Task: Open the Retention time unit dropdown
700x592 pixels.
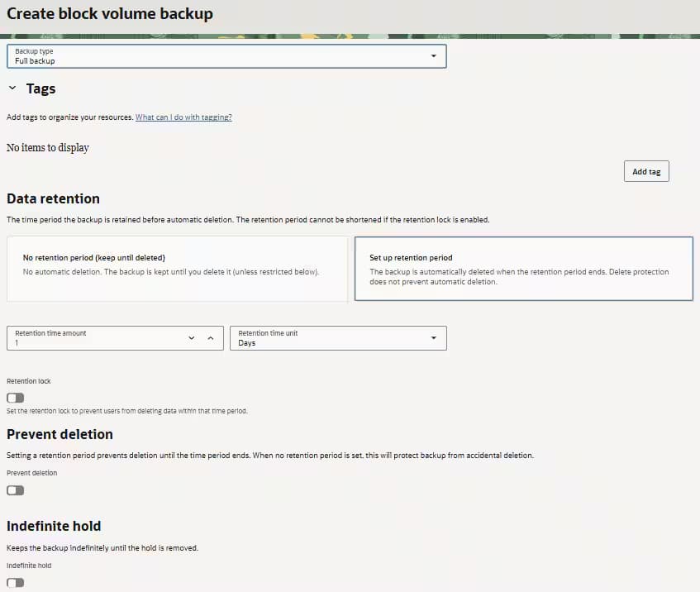Action: (338, 338)
